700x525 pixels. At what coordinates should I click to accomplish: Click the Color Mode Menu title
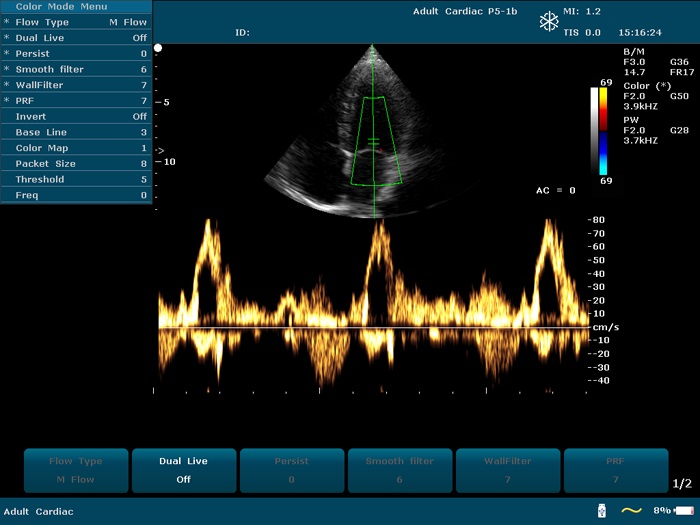click(62, 7)
